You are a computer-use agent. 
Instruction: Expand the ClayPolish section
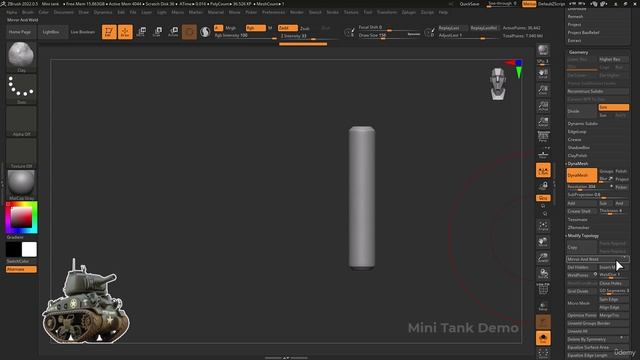point(578,156)
